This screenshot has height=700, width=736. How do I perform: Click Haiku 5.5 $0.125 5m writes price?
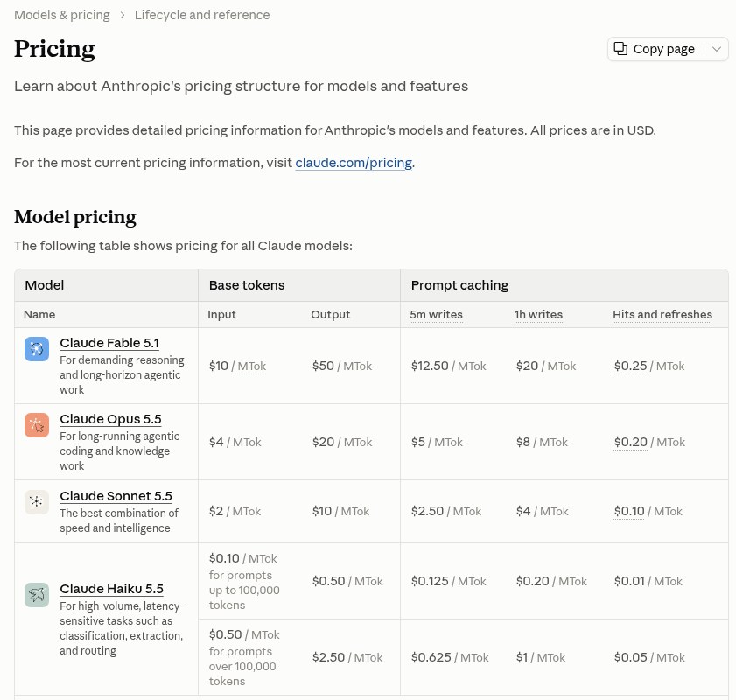[449, 581]
